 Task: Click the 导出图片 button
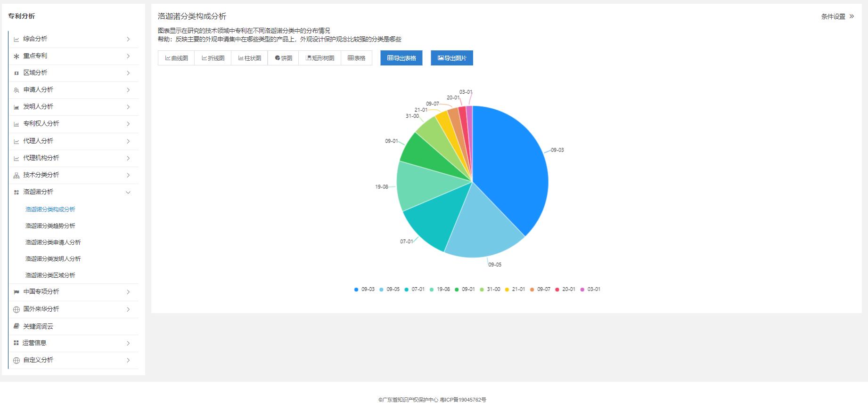pos(452,58)
